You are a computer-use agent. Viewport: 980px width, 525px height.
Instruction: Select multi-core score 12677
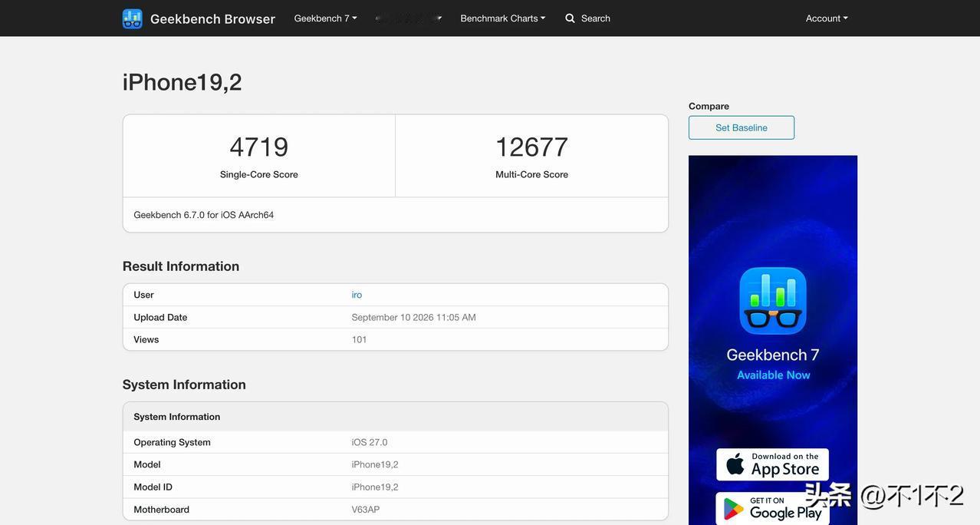532,147
